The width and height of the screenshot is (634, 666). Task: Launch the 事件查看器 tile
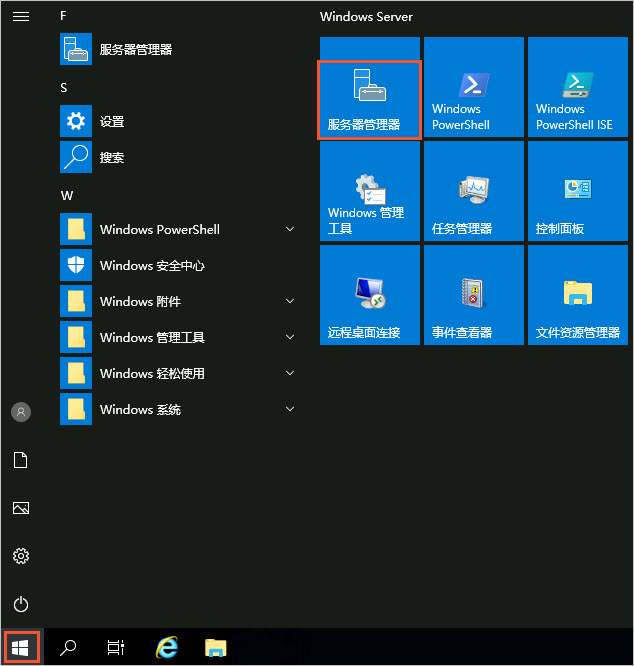point(473,295)
